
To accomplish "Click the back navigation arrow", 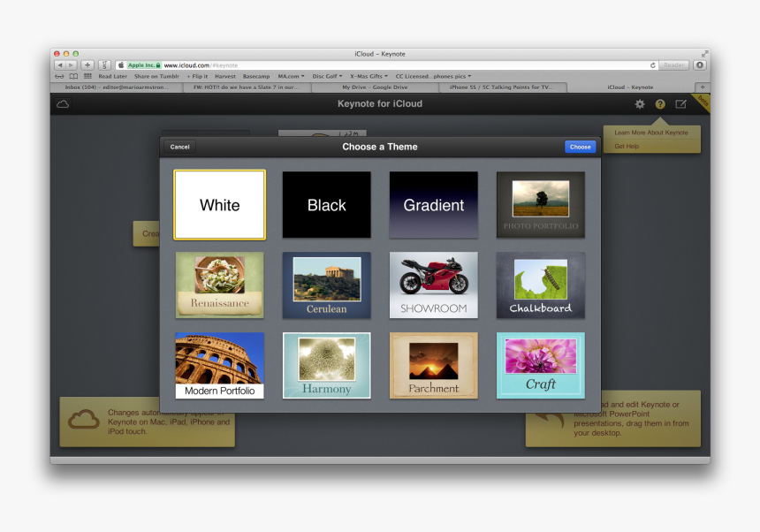I will [x=60, y=65].
